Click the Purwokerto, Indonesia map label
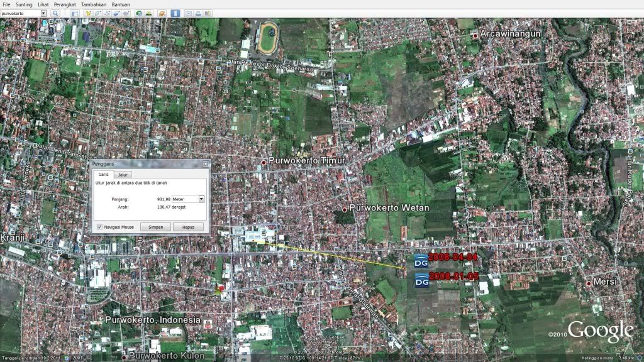This screenshot has width=644, height=362. [153, 320]
